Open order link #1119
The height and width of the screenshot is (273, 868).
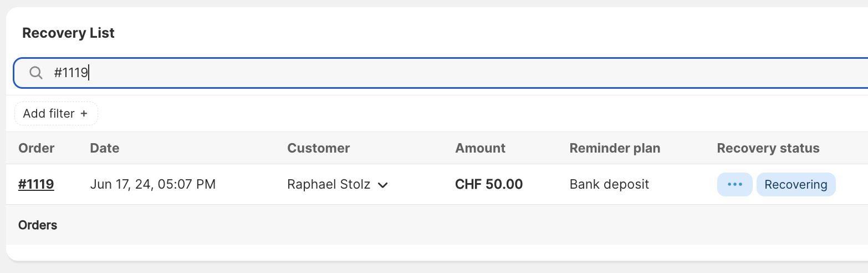coord(36,184)
